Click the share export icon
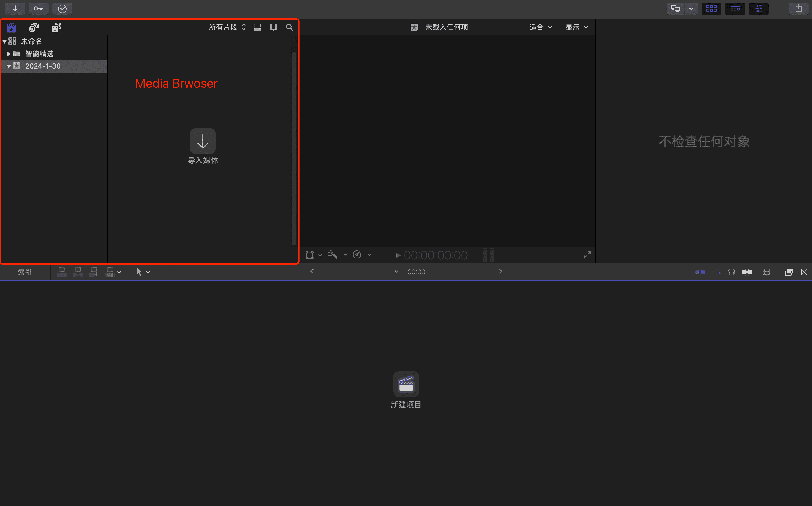Viewport: 812px width, 506px height. [798, 8]
